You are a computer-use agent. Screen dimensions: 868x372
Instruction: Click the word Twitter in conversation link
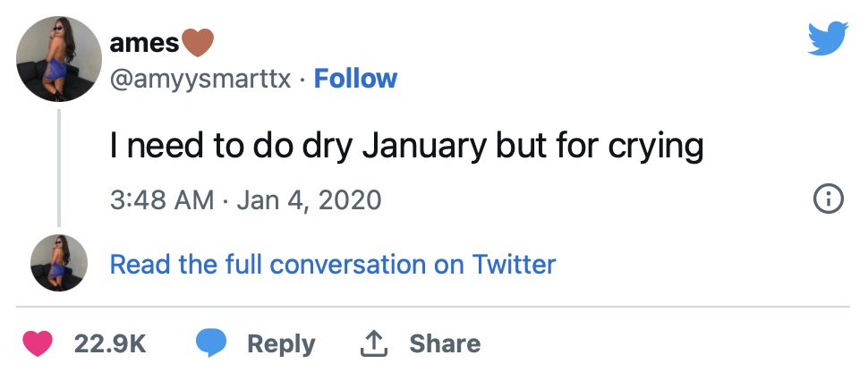point(514,264)
